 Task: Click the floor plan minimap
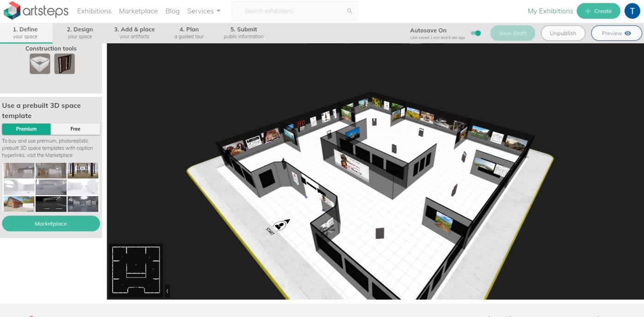[x=136, y=270]
